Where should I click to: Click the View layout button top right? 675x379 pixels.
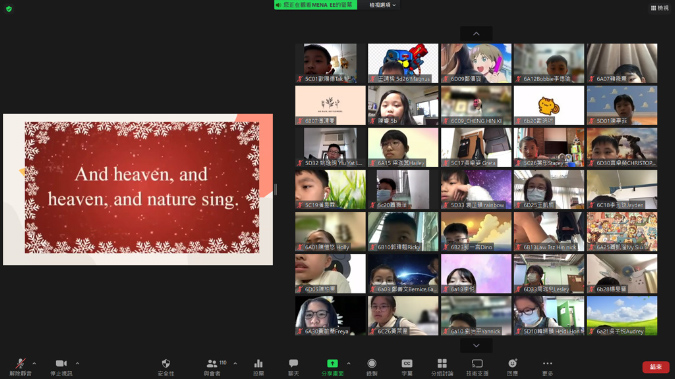[x=660, y=8]
